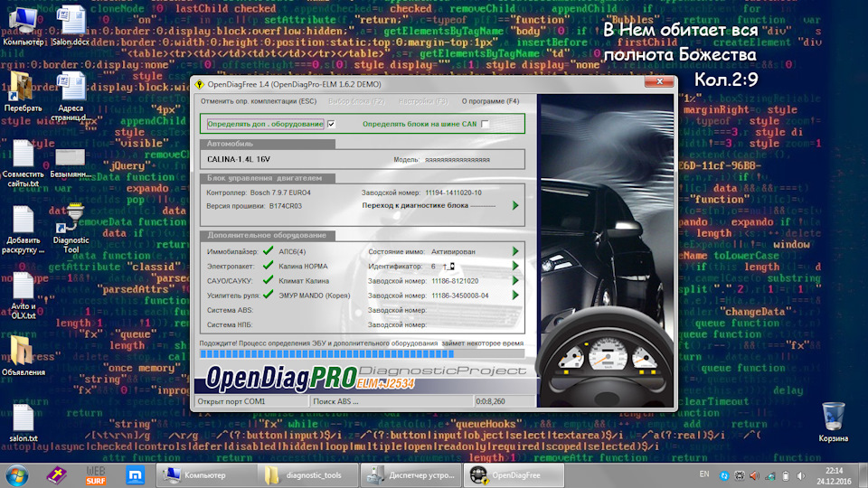Click the white device tray icon
868x488 pixels.
click(785, 476)
